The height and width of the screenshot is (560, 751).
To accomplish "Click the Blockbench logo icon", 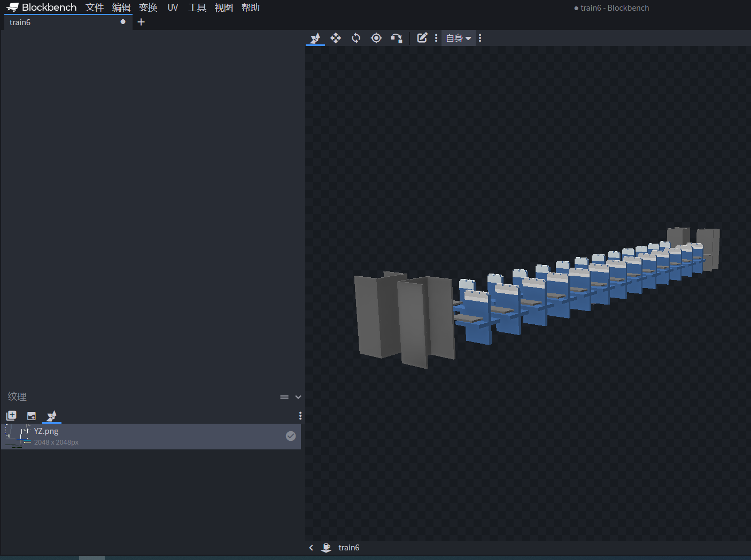I will (x=12, y=7).
